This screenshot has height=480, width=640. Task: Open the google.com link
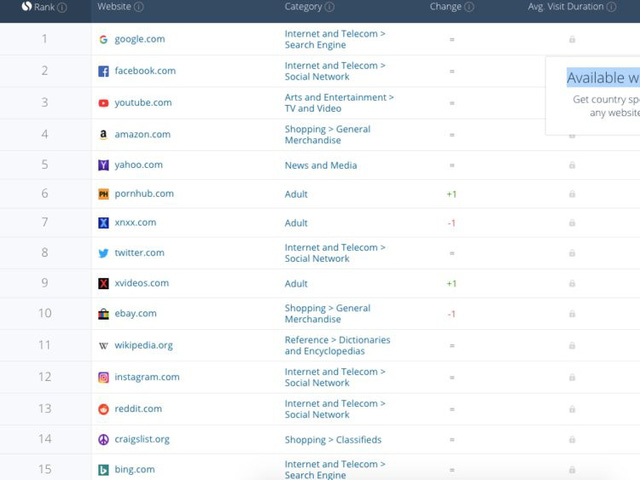[x=140, y=39]
